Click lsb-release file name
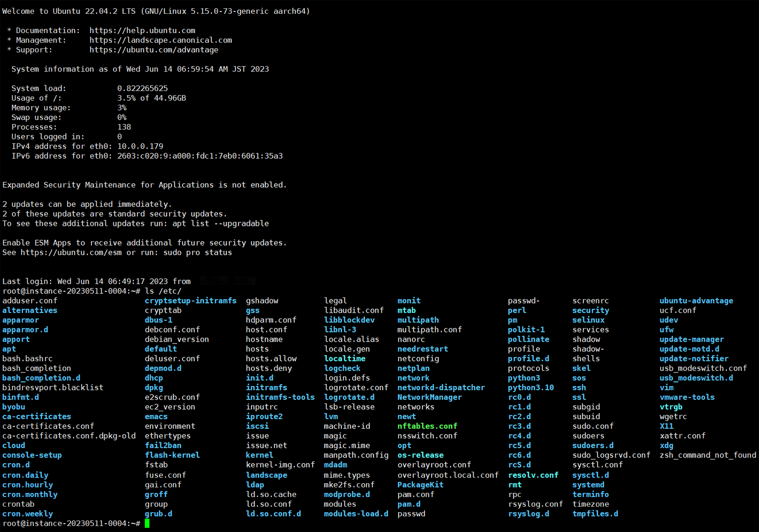759x532 pixels. pos(349,407)
